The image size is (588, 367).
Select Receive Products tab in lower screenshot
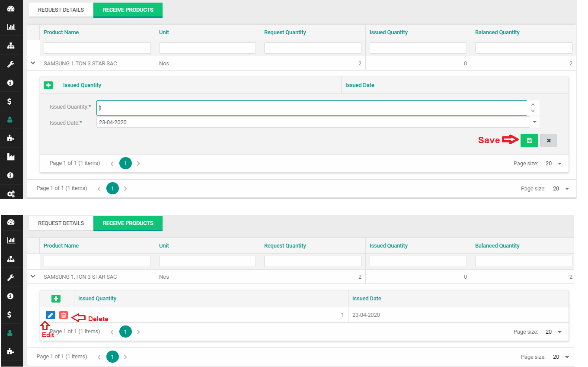(x=128, y=223)
